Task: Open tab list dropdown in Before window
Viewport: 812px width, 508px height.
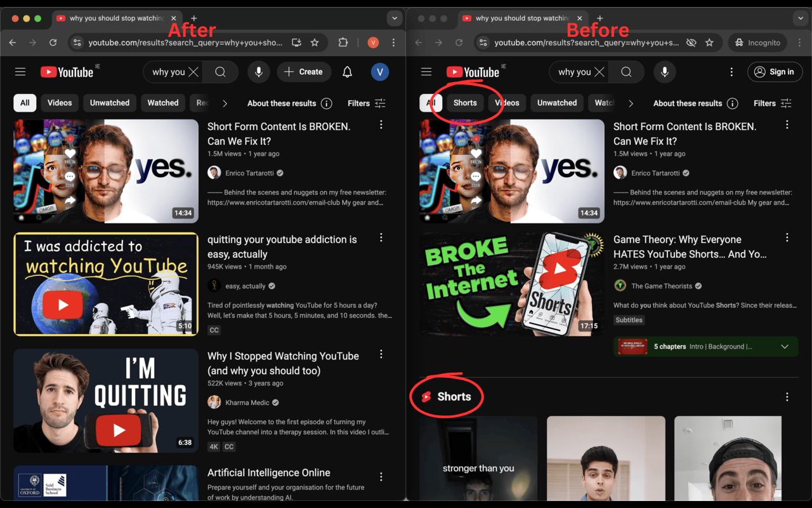Action: coord(801,18)
